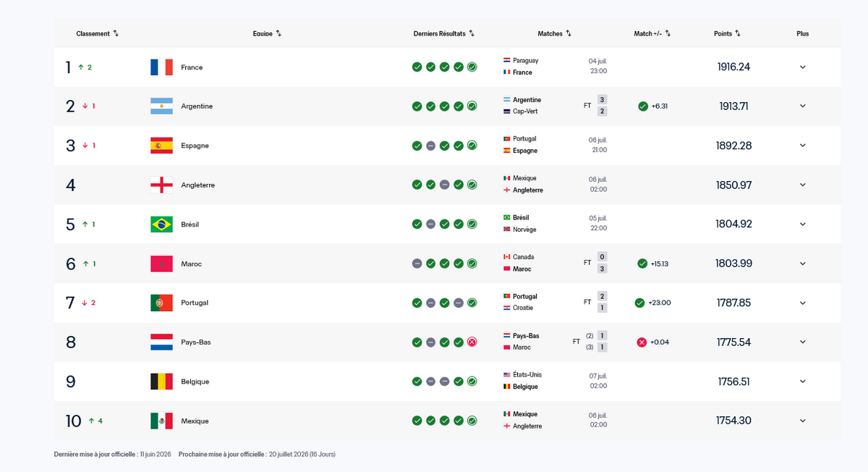The height and width of the screenshot is (472, 868).
Task: Click the Maroc flag icon
Action: click(161, 264)
